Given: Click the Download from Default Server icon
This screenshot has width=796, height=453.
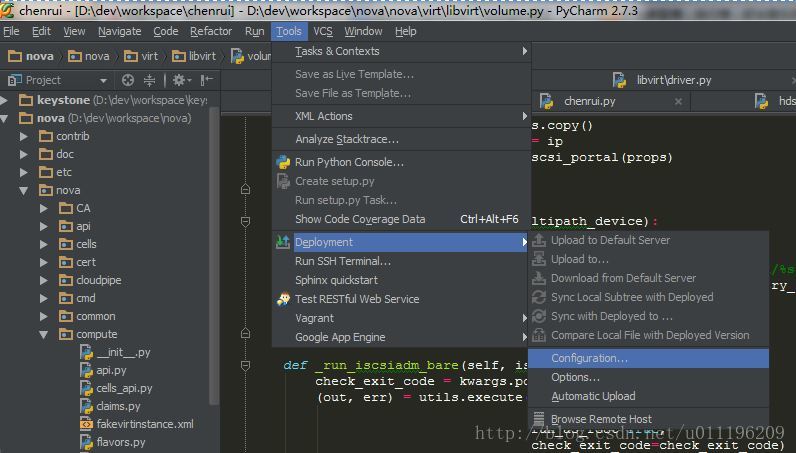Looking at the screenshot, I should point(539,278).
